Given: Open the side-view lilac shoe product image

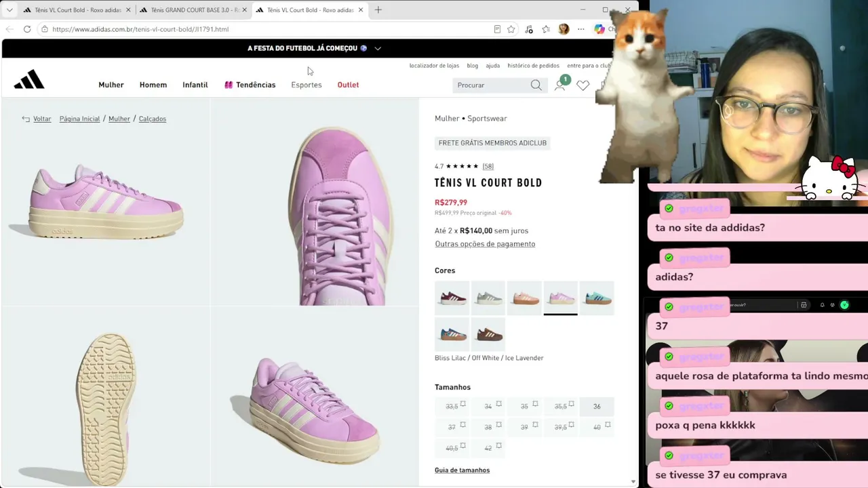Looking at the screenshot, I should tap(105, 201).
